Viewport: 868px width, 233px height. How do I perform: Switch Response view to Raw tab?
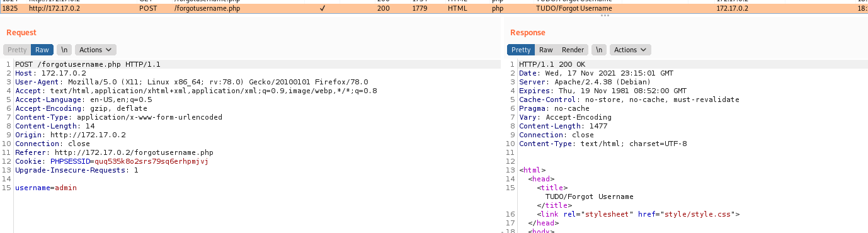546,50
